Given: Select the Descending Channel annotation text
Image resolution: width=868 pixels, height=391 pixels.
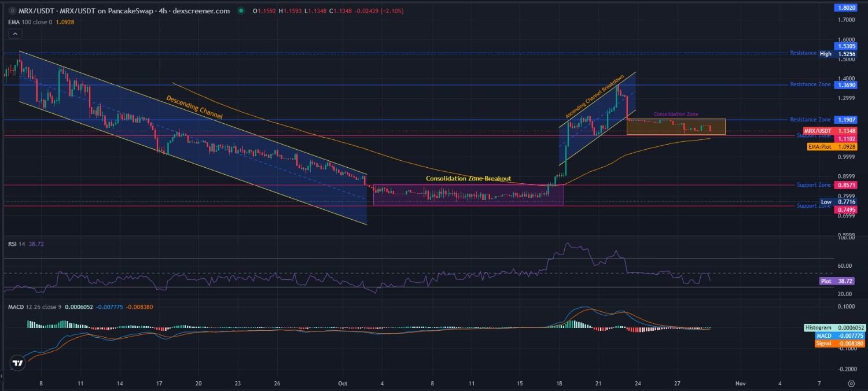Looking at the screenshot, I should pos(194,108).
